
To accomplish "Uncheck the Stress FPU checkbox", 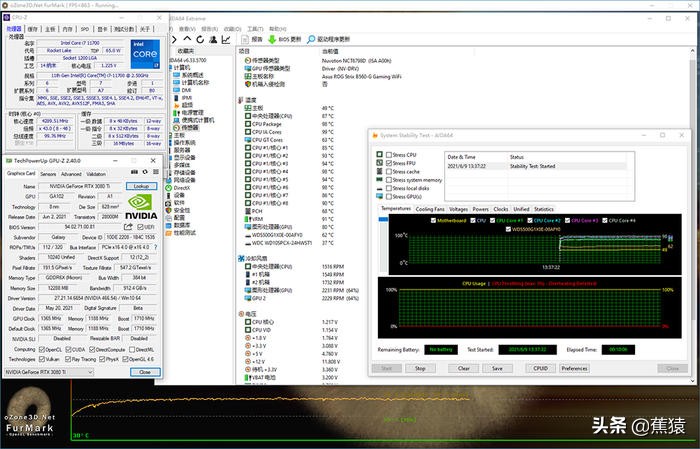I will pyautogui.click(x=389, y=163).
